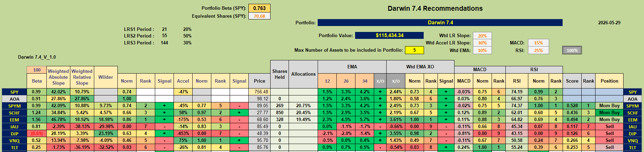Select the RSI weight 25% cell
The width and height of the screenshot is (644, 152).
pos(538,50)
